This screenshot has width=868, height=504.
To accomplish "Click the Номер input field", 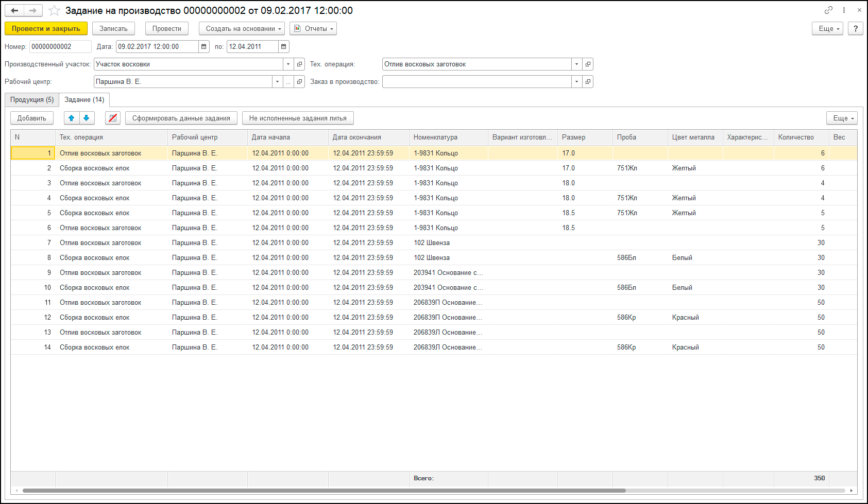I will pos(60,47).
